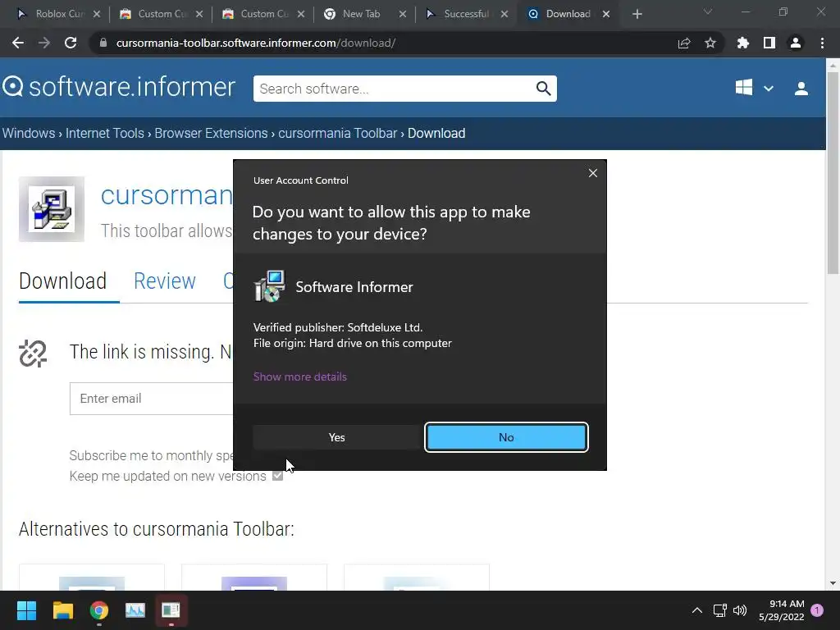Open Chrome profile avatar
The image size is (840, 630).
coord(796,43)
